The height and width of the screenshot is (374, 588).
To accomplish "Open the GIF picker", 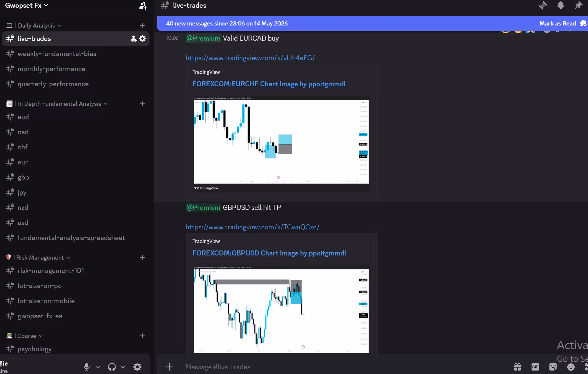I will click(535, 367).
